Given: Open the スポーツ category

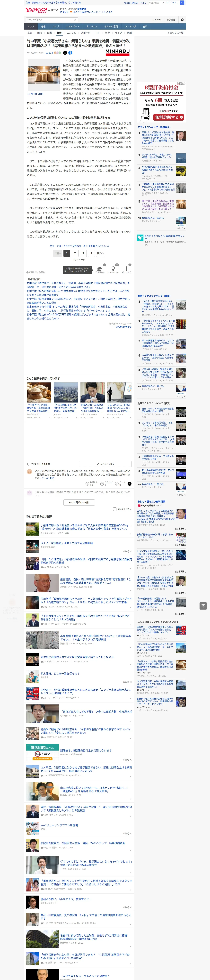Looking at the screenshot, I should [x=86, y=33].
